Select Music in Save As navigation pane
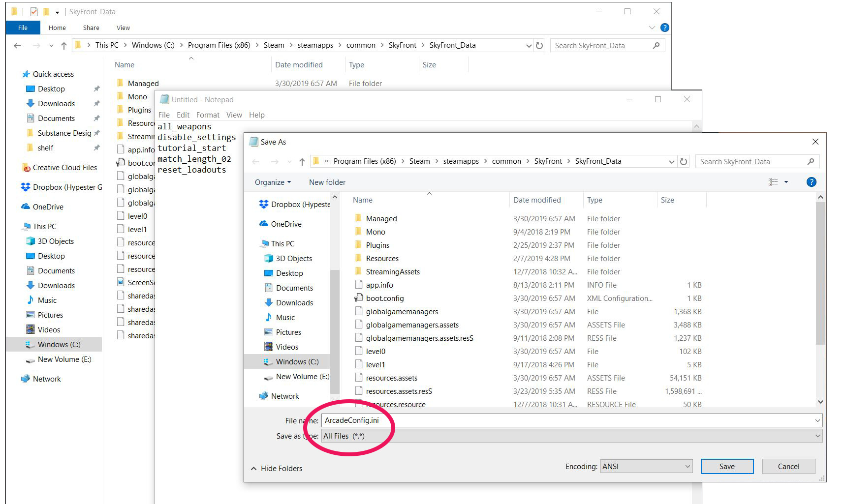 coord(280,318)
